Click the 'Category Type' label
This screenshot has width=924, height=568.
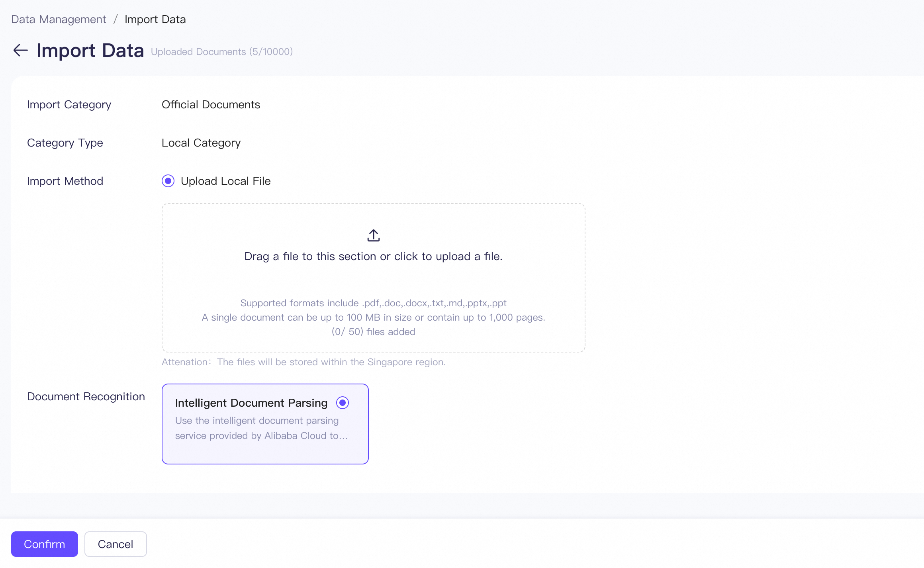pyautogui.click(x=65, y=143)
